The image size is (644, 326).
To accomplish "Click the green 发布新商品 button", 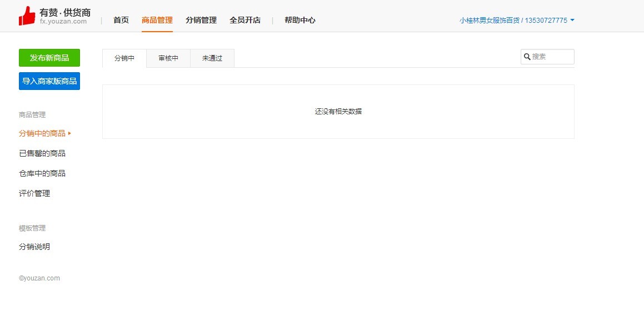I will point(49,58).
